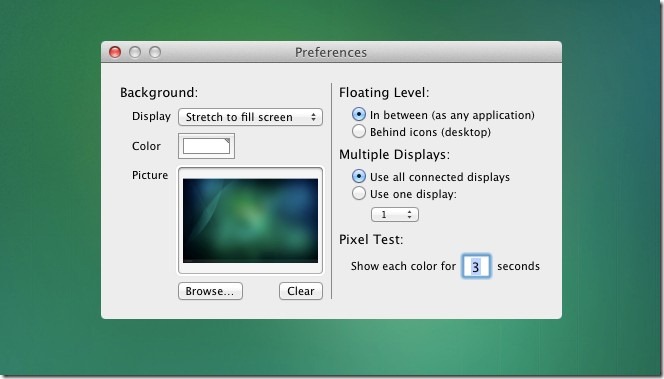664x379 pixels.
Task: Close the Preferences window
Action: [x=115, y=52]
